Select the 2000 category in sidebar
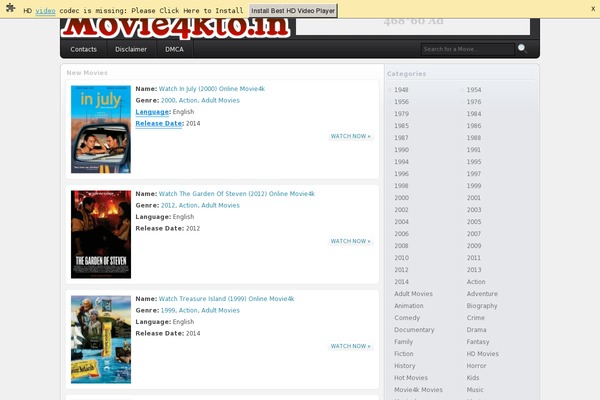Image resolution: width=600 pixels, height=400 pixels. coord(401,198)
